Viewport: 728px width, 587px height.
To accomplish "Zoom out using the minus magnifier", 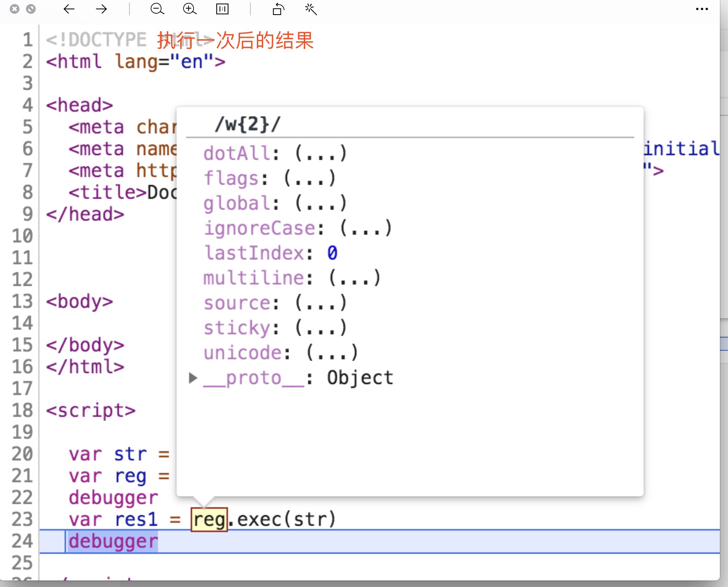I will pos(157,9).
